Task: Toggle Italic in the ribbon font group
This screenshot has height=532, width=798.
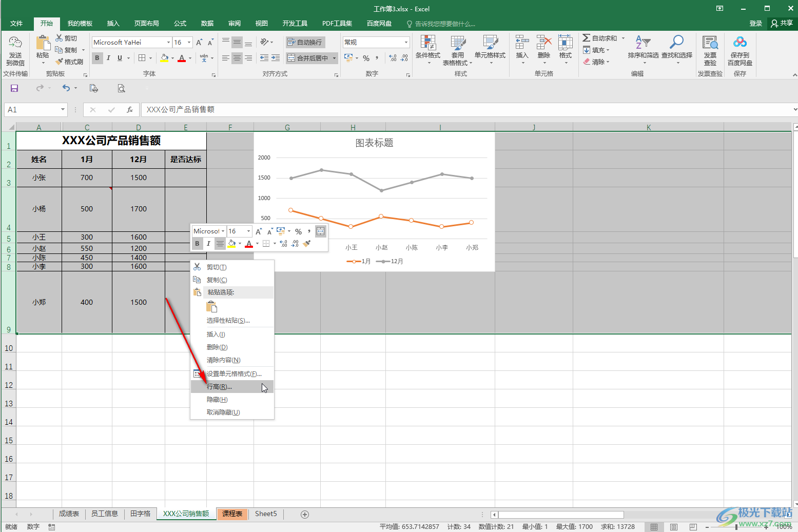Action: tap(108, 58)
